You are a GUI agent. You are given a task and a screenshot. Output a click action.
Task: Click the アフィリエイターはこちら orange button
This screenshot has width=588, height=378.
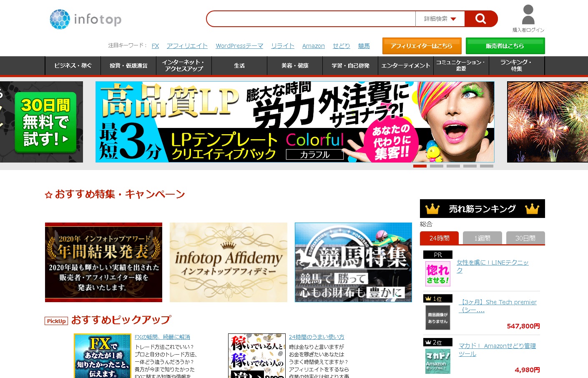(x=422, y=46)
